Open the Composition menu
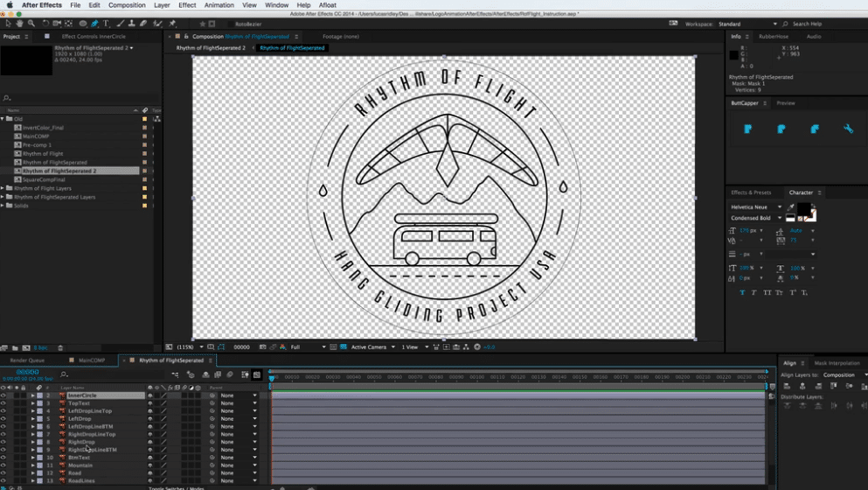Viewport: 868px width, 490px height. coord(127,5)
